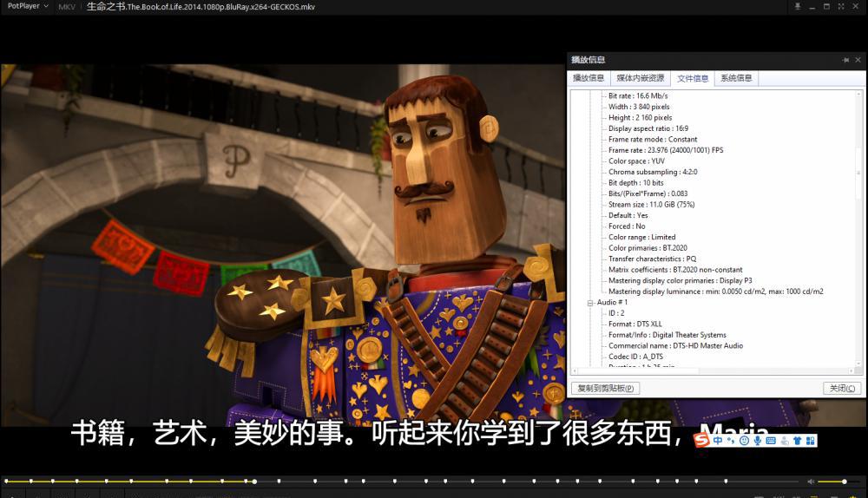Click the playback seek bar position knob
Viewport: 868px width, 498px height.
(x=254, y=482)
